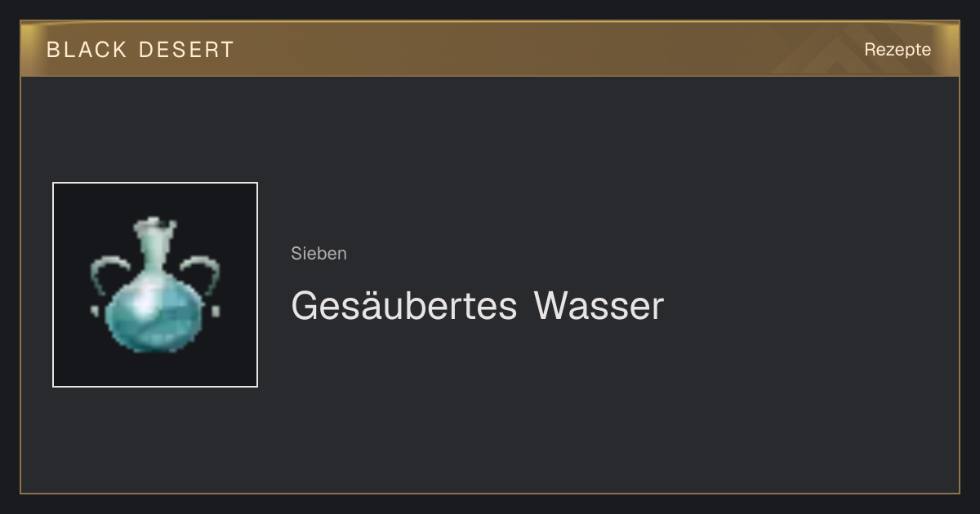Select the Gesäubertes Wasser flask icon
This screenshot has height=514, width=980.
(x=154, y=285)
